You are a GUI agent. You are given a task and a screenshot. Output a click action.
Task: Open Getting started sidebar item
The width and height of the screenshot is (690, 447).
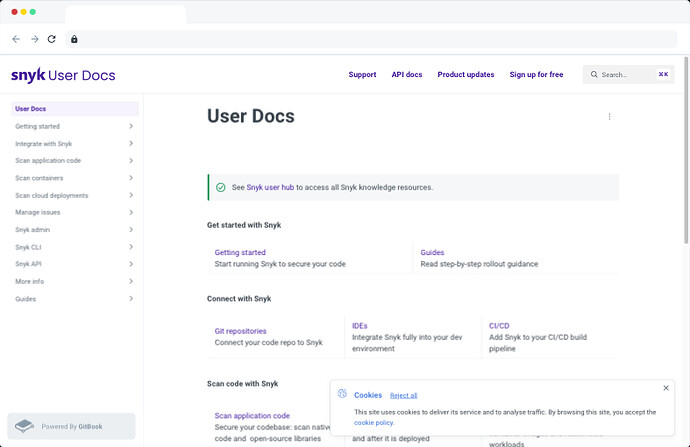click(75, 126)
